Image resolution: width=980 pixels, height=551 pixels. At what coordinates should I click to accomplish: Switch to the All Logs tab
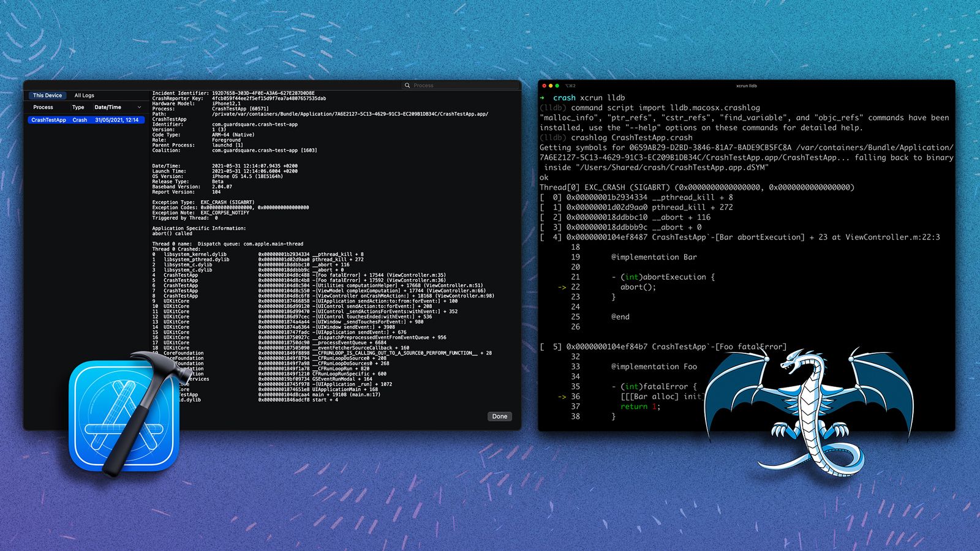click(85, 96)
